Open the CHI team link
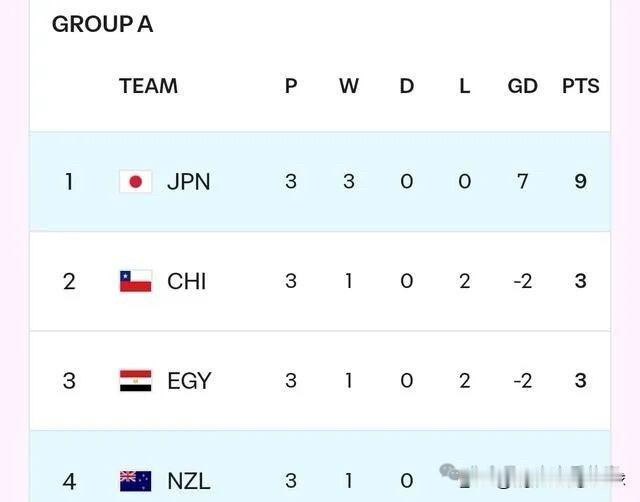This screenshot has height=502, width=640. click(186, 281)
